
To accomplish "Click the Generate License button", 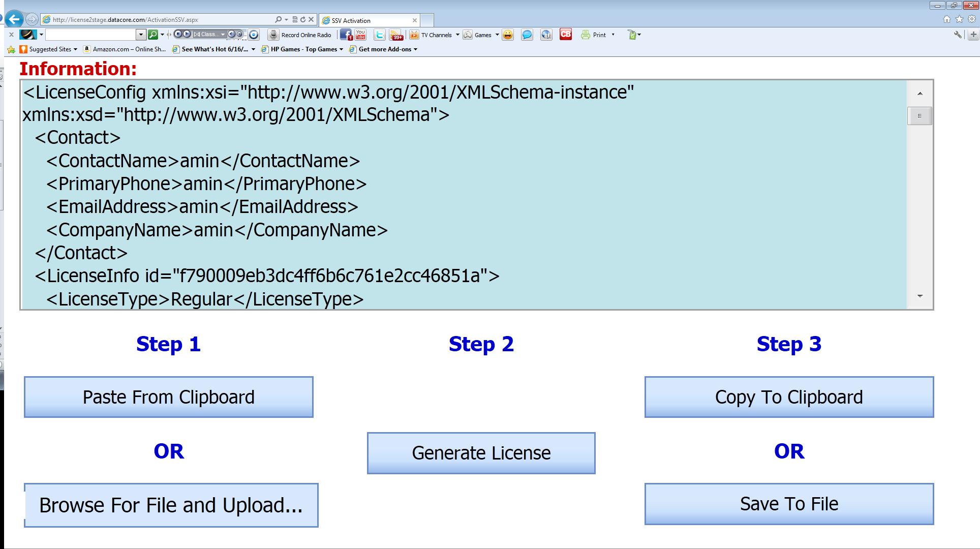I will pyautogui.click(x=481, y=453).
